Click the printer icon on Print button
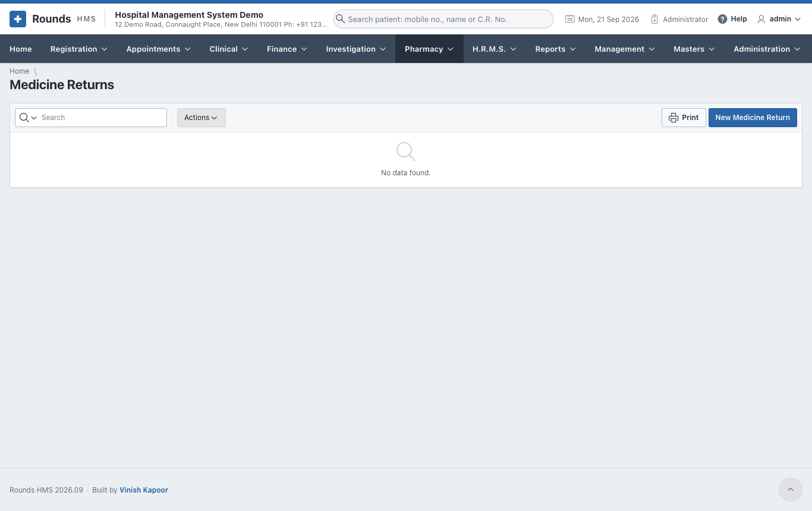Viewport: 812px width, 511px height. pos(673,118)
